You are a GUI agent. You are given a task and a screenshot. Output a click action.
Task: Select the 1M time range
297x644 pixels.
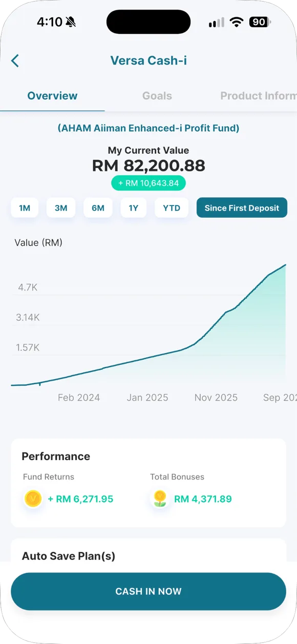coord(25,208)
